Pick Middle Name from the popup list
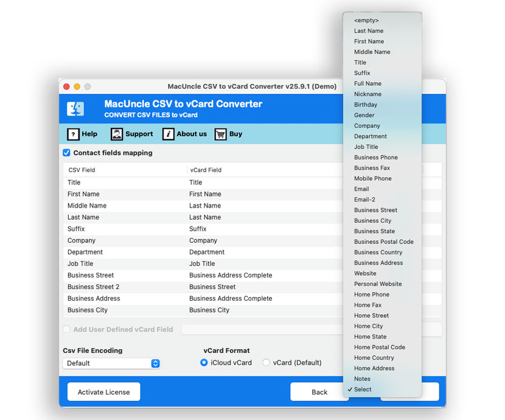Image resolution: width=505 pixels, height=420 pixels. pos(382,52)
